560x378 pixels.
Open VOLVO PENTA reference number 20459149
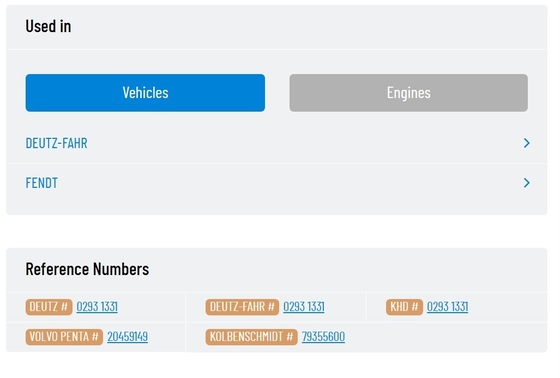coord(128,337)
